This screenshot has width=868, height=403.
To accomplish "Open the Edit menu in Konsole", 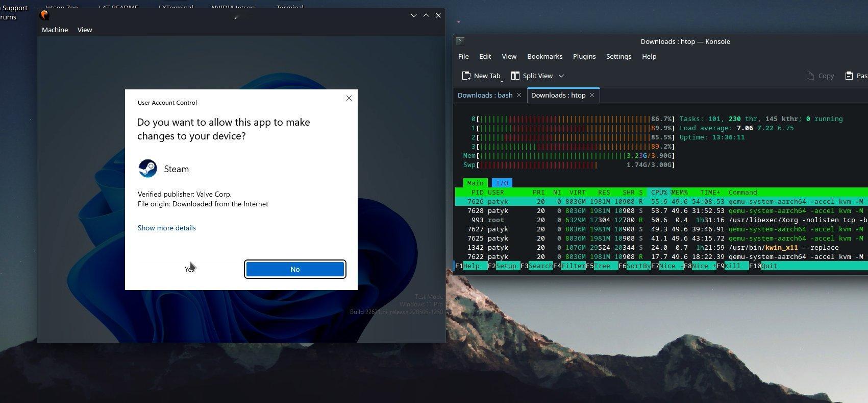I will 485,56.
